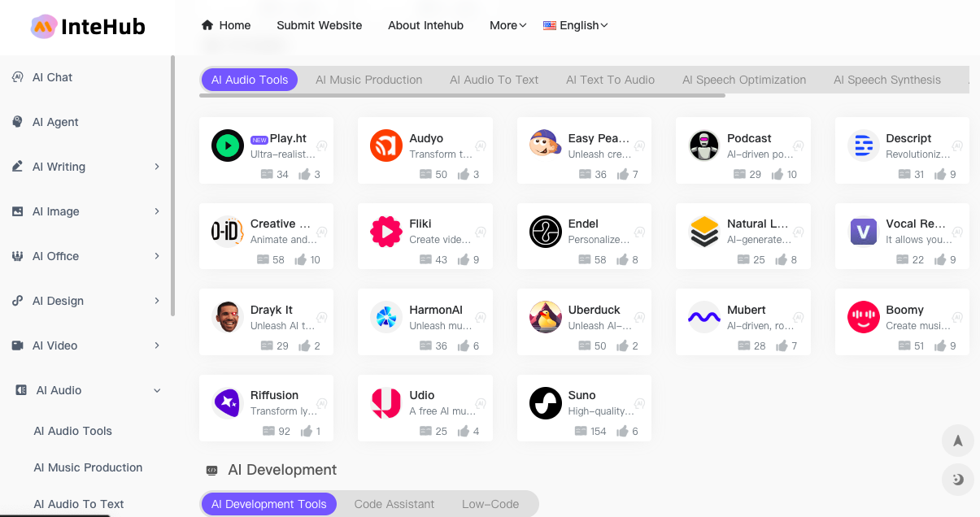The width and height of the screenshot is (980, 517).
Task: Switch to AI Audio To Text tab
Action: [494, 80]
